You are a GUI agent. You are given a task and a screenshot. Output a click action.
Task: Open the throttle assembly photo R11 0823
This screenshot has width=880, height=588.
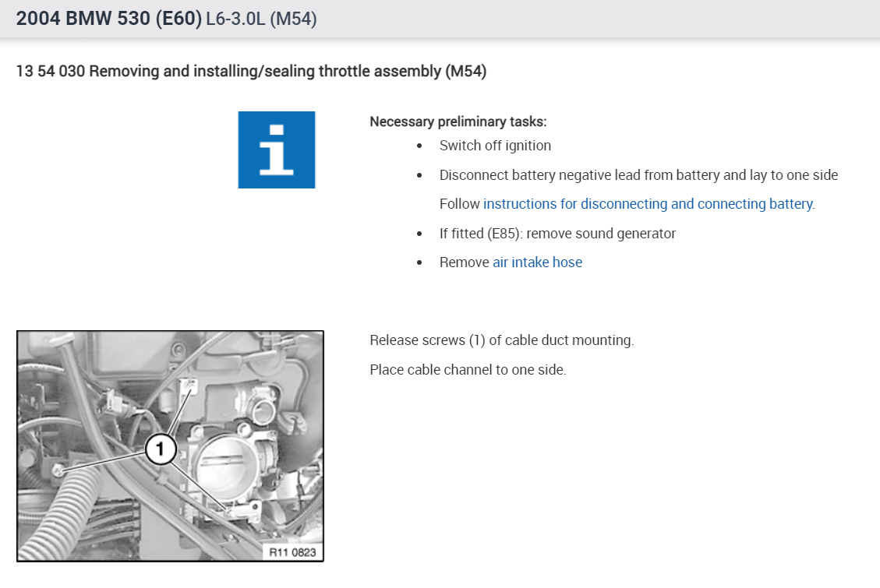(x=170, y=446)
